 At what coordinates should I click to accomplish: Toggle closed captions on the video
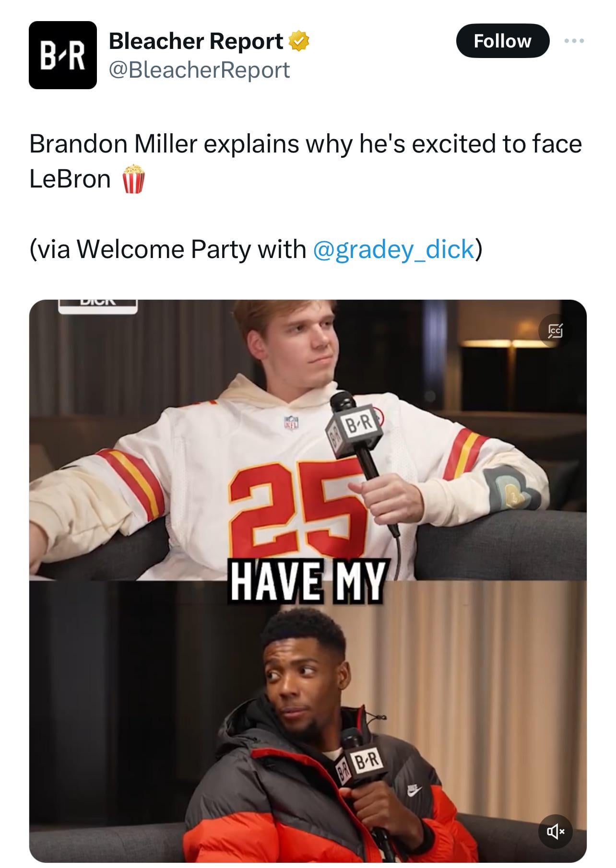coord(556,330)
